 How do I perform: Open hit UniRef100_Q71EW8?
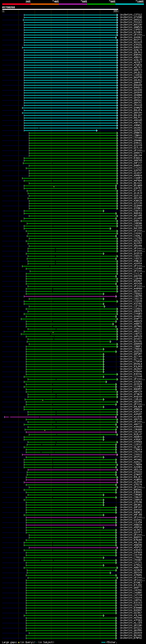tap(131, 17)
